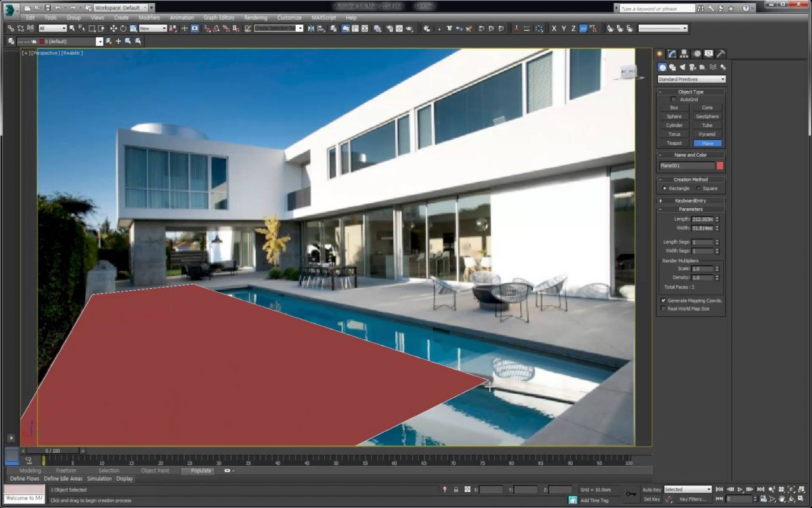
Task: Click the Auto Key button
Action: (x=652, y=490)
